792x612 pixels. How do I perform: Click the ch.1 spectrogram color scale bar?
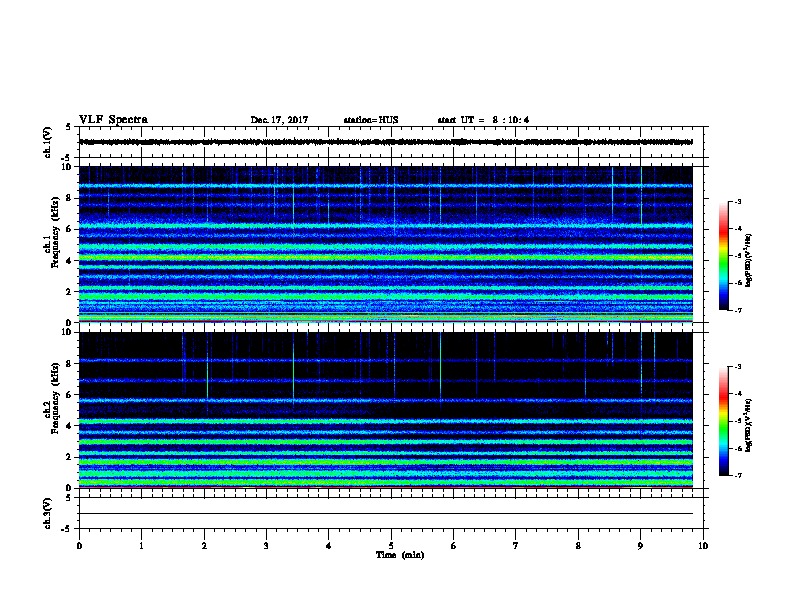pos(724,256)
